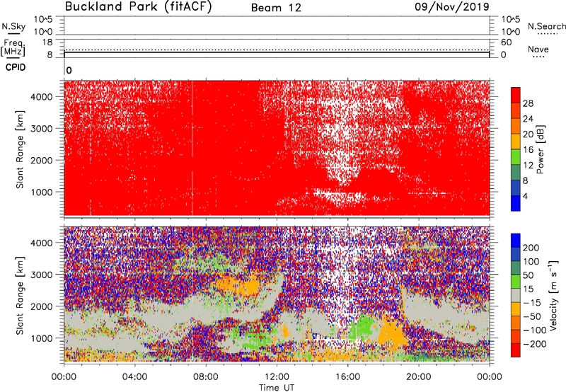Click the '08:00' time axis tick label
The width and height of the screenshot is (566, 392).
coord(206,377)
